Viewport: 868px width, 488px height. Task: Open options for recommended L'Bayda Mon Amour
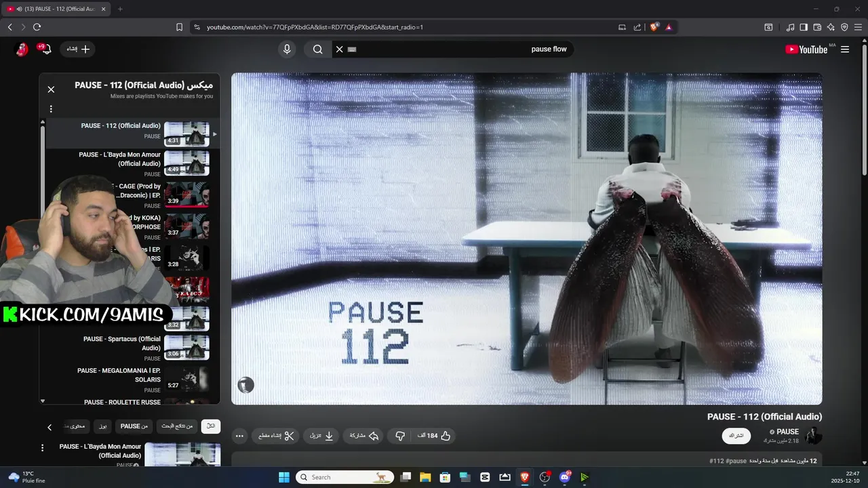(x=43, y=448)
